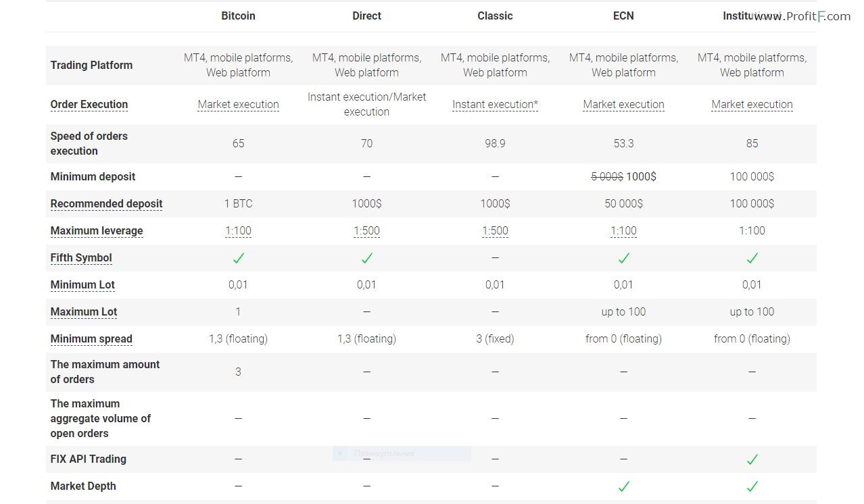
Task: Click the 1:500 leverage link under Direct
Action: pos(366,230)
